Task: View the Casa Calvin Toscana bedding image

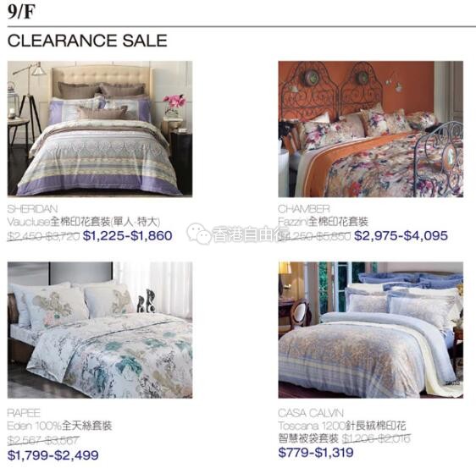Action: (x=371, y=330)
